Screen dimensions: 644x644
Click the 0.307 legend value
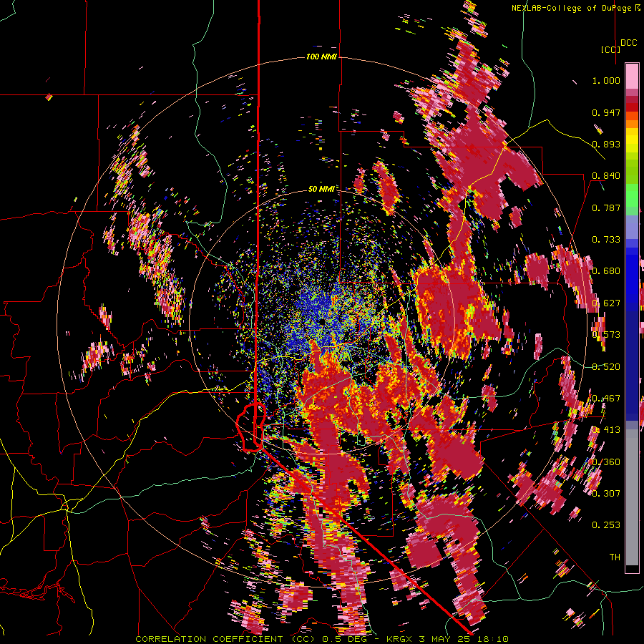[606, 493]
